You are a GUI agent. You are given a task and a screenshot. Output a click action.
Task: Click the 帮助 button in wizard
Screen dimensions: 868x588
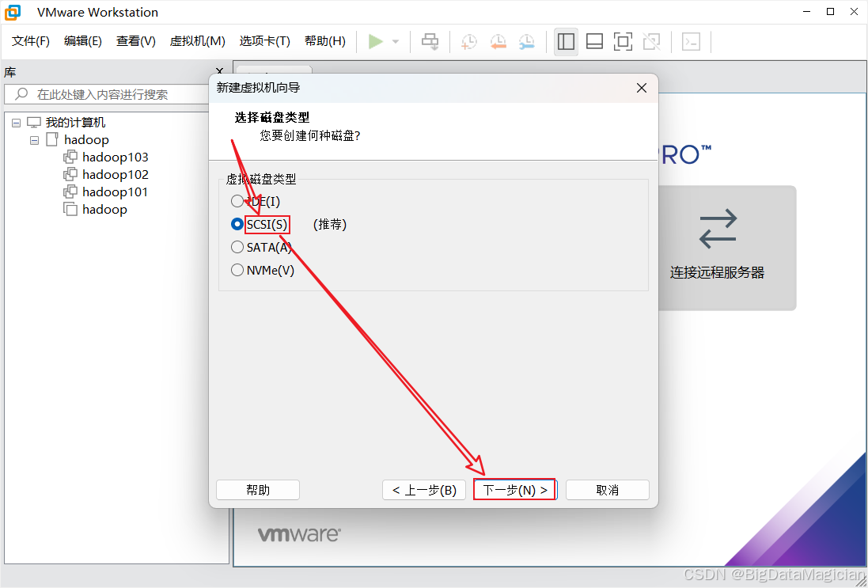tap(258, 490)
